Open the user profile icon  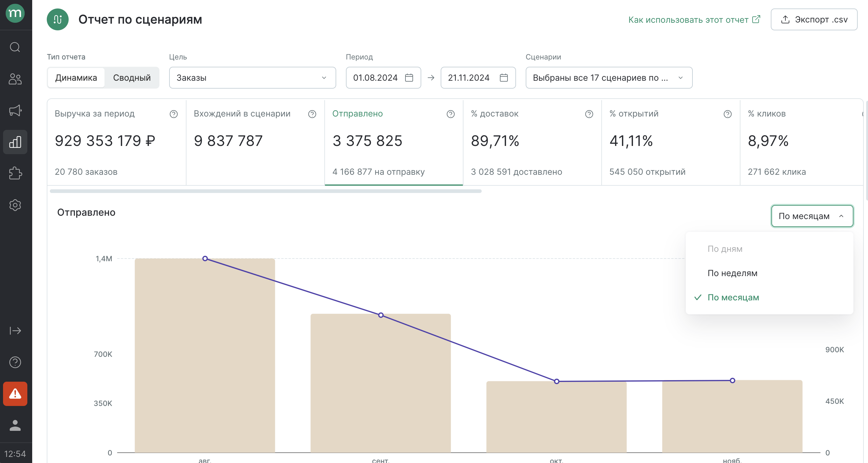15,425
